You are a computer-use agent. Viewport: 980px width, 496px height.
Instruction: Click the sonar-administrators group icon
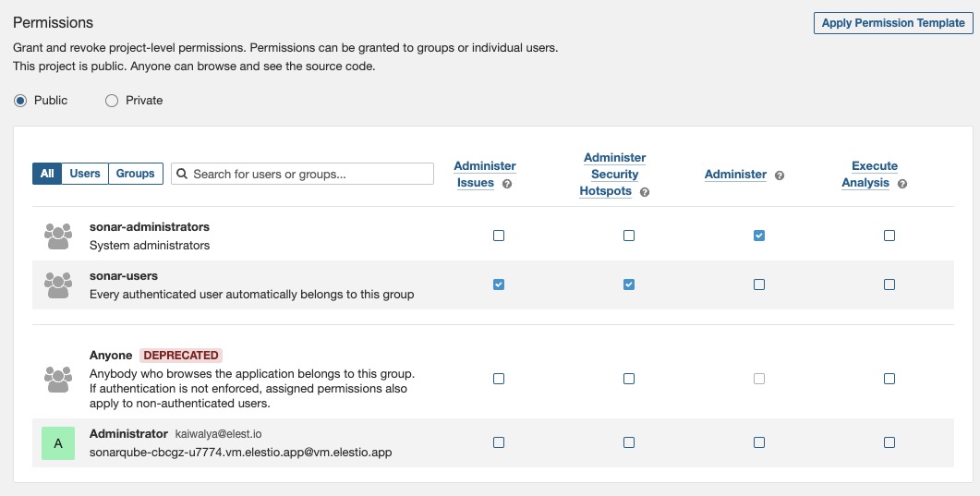click(x=58, y=236)
